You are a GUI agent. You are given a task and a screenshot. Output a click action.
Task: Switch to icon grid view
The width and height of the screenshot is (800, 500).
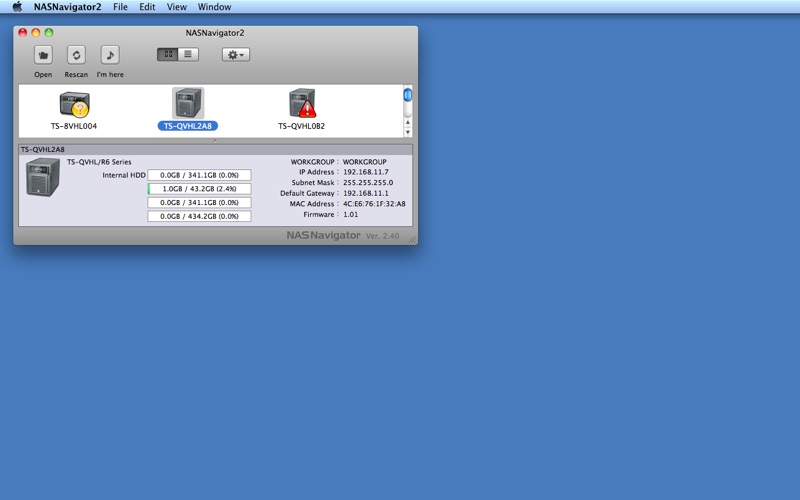coord(168,54)
